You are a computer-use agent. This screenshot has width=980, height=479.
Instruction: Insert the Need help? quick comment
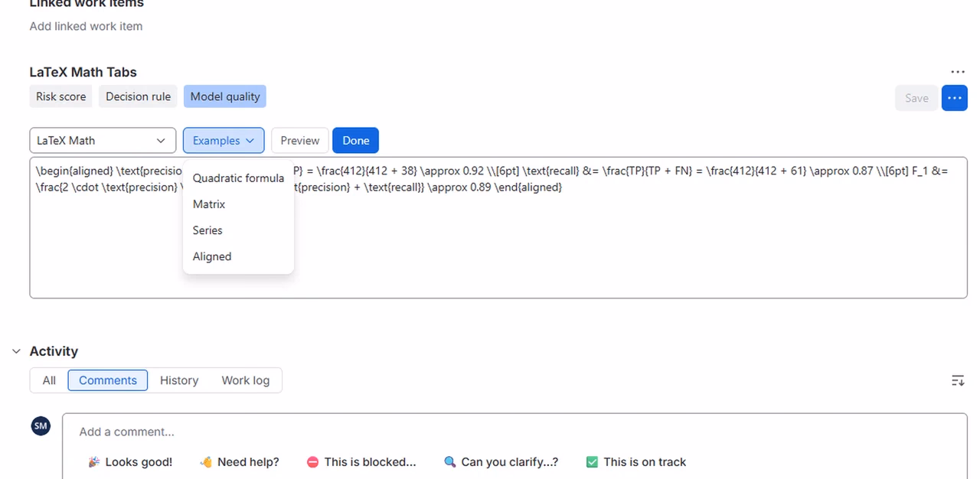pyautogui.click(x=240, y=462)
